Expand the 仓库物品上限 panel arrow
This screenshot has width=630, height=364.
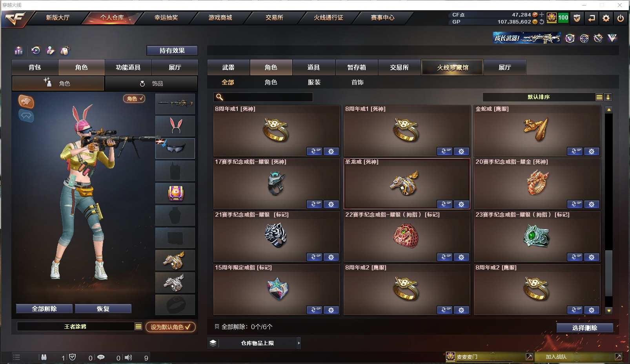tap(299, 343)
